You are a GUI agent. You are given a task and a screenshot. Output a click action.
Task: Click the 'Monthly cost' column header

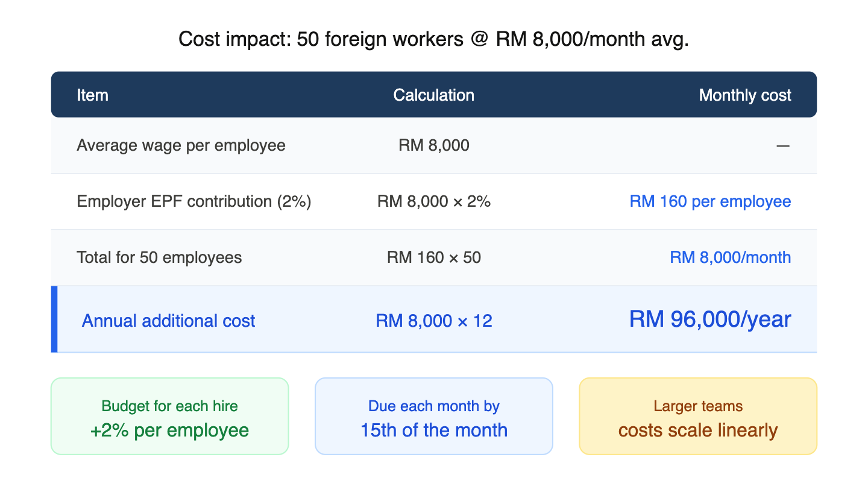point(744,95)
